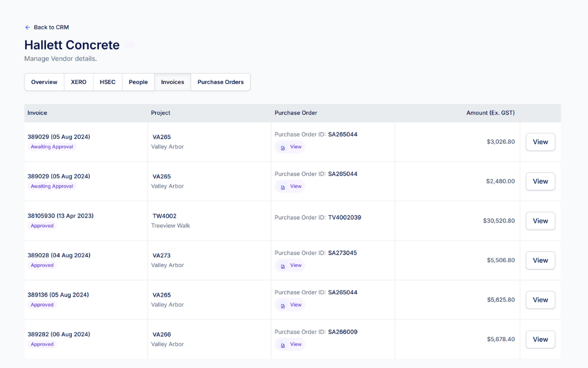Go to the HSEC tab
Viewport: 588px width, 368px height.
[108, 82]
